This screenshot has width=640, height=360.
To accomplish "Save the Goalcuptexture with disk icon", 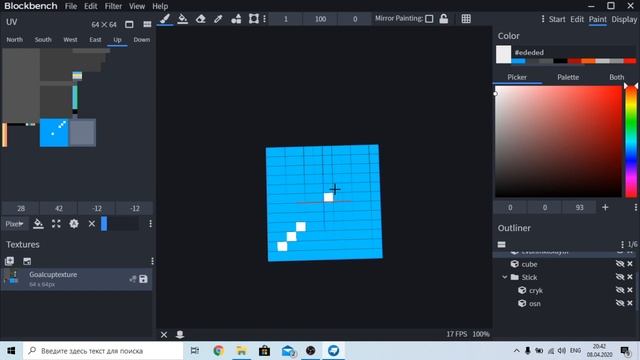I will coord(143,279).
